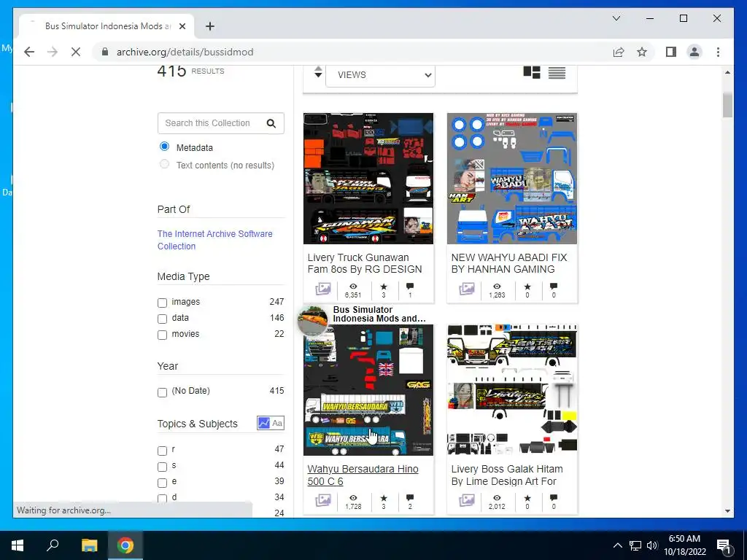747x560 pixels.
Task: Click image media icon on Boss Galak card
Action: pos(467,500)
